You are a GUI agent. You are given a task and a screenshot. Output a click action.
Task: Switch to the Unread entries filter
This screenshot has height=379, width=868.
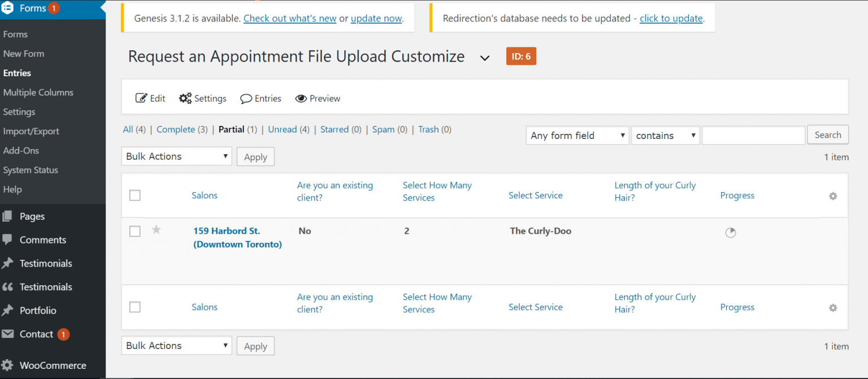tap(282, 129)
